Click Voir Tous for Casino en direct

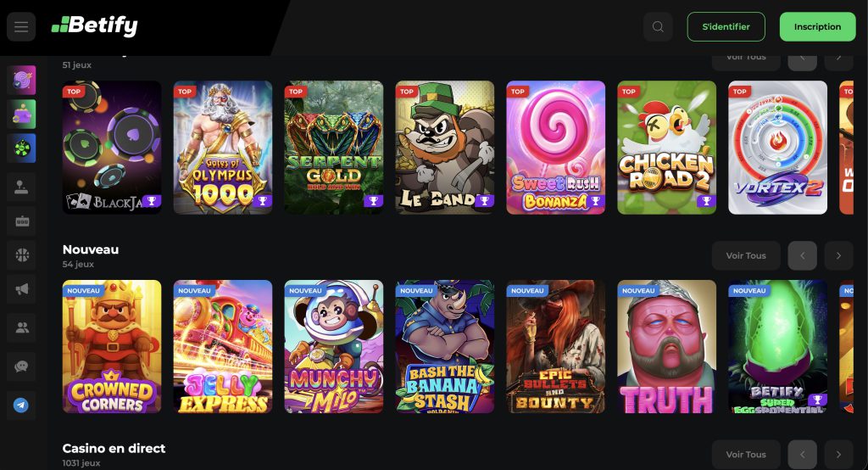(x=746, y=455)
